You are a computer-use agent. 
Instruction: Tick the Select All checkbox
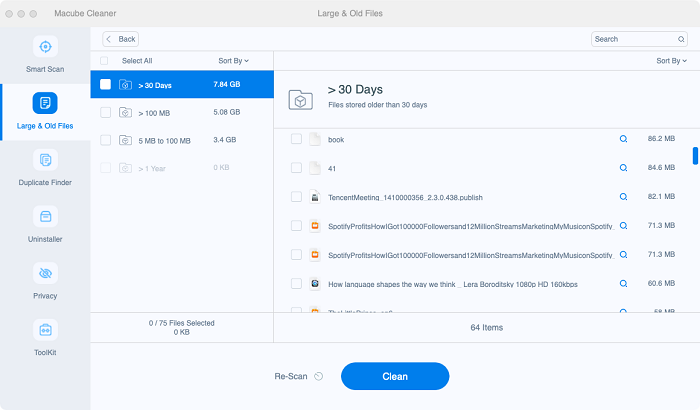click(104, 61)
